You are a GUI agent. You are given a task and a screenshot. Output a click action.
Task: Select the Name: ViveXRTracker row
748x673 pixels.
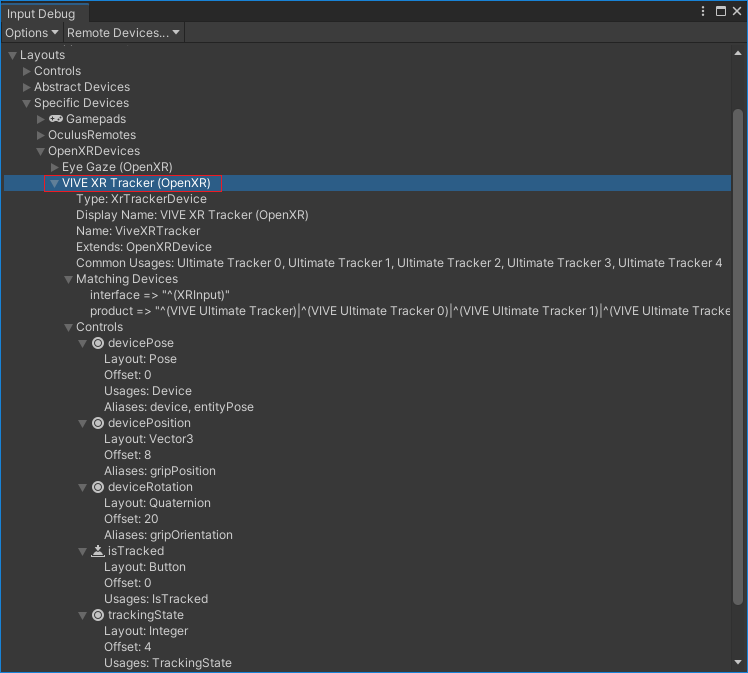click(x=367, y=231)
